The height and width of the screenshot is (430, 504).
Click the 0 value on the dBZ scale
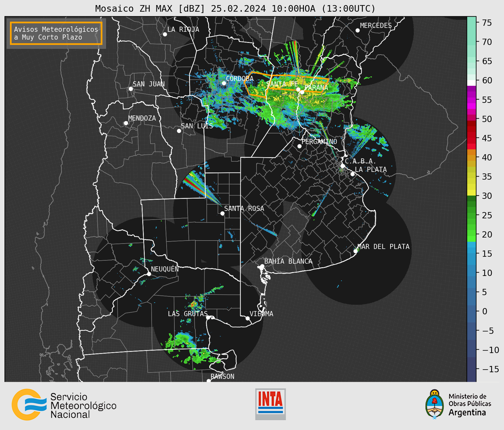pyautogui.click(x=485, y=311)
